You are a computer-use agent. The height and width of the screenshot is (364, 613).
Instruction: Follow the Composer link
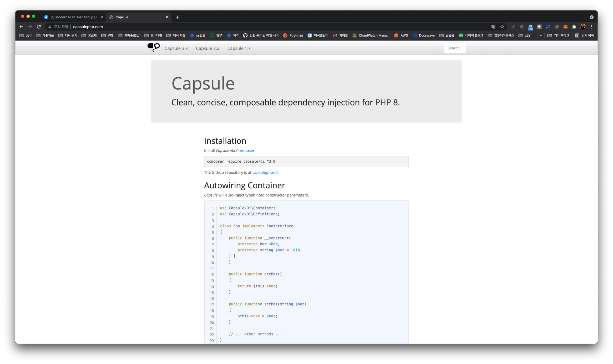(245, 150)
